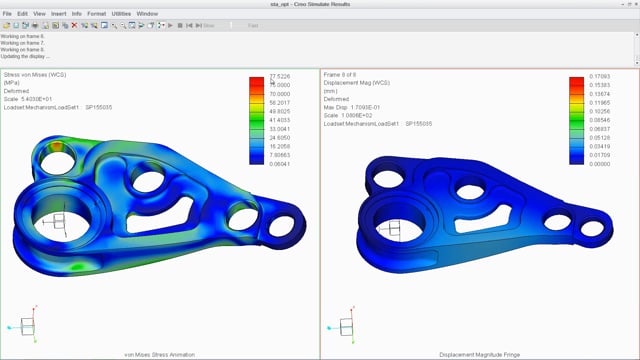Click the copy window toolbar icon
The image size is (640, 360).
coord(65,25)
